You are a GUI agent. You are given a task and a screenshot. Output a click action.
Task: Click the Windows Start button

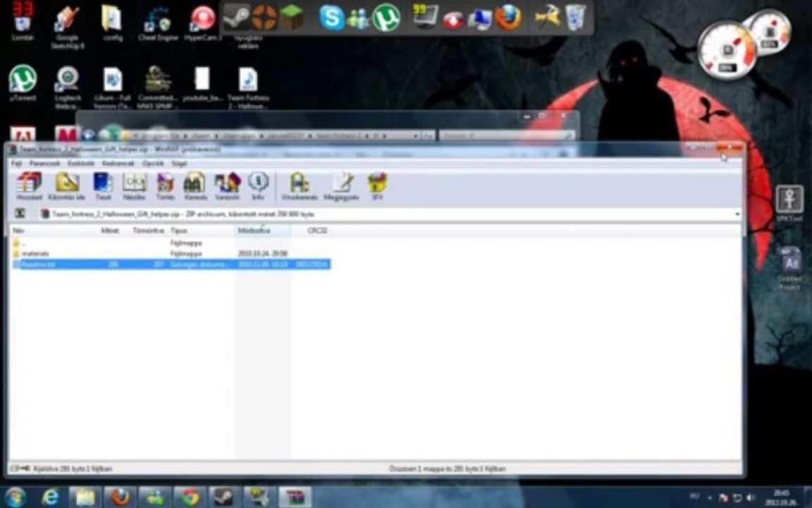15,497
